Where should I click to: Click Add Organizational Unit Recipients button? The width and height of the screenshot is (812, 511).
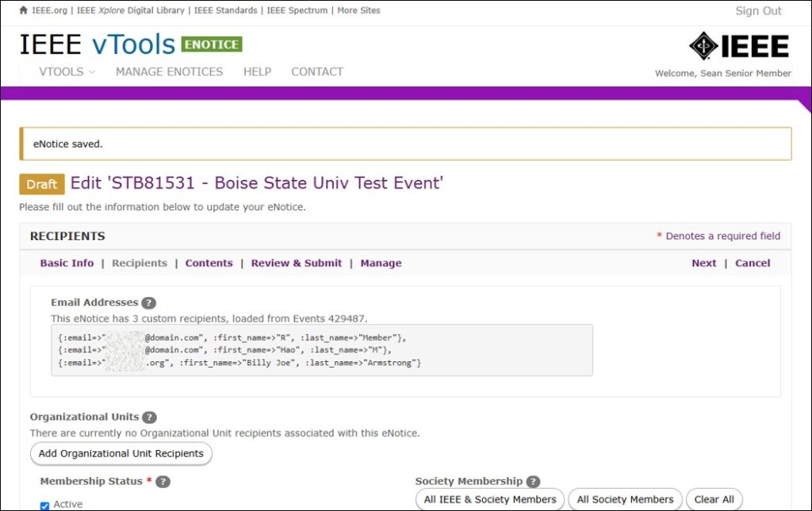[121, 454]
